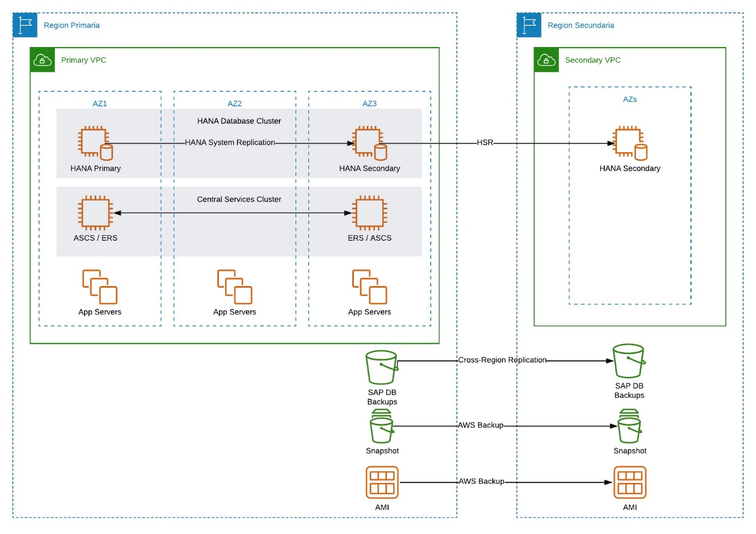The image size is (756, 534).
Task: Click the Cross-Region Replication arrow label
Action: (x=502, y=360)
